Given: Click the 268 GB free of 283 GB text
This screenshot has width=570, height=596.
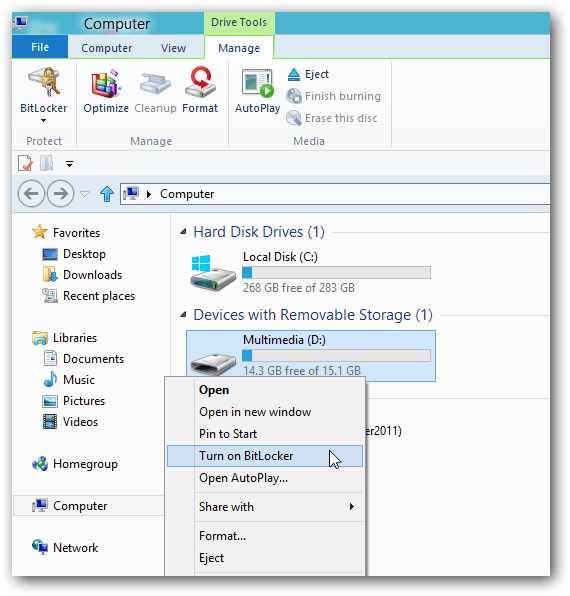Looking at the screenshot, I should pos(299,288).
